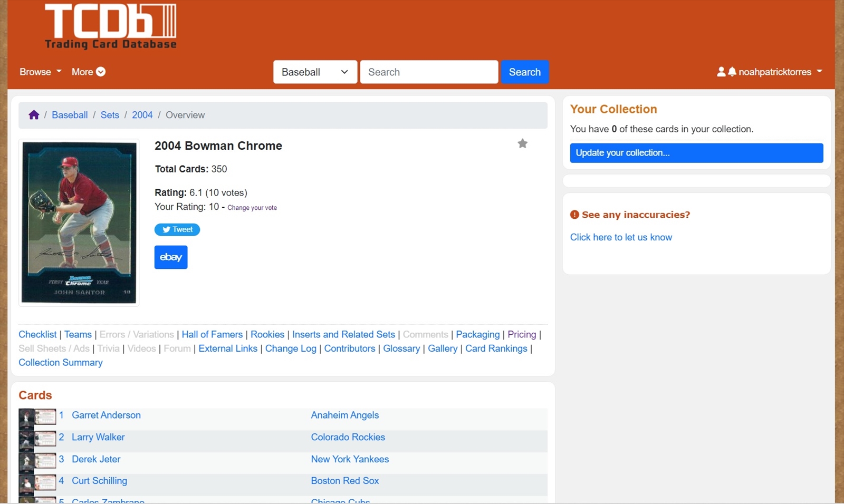Open Colorado Rockies team link
The width and height of the screenshot is (844, 504).
(348, 437)
